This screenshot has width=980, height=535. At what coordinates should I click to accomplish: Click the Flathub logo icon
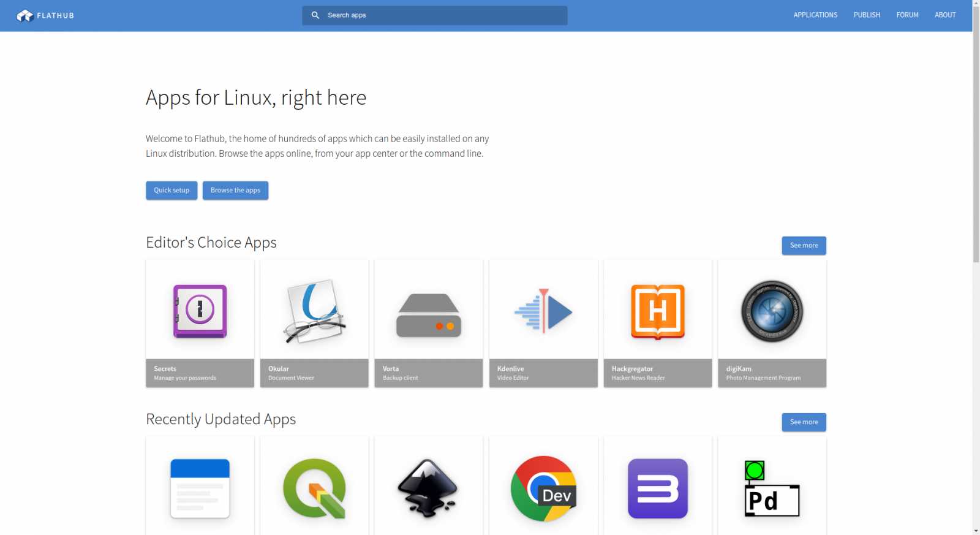pos(25,15)
